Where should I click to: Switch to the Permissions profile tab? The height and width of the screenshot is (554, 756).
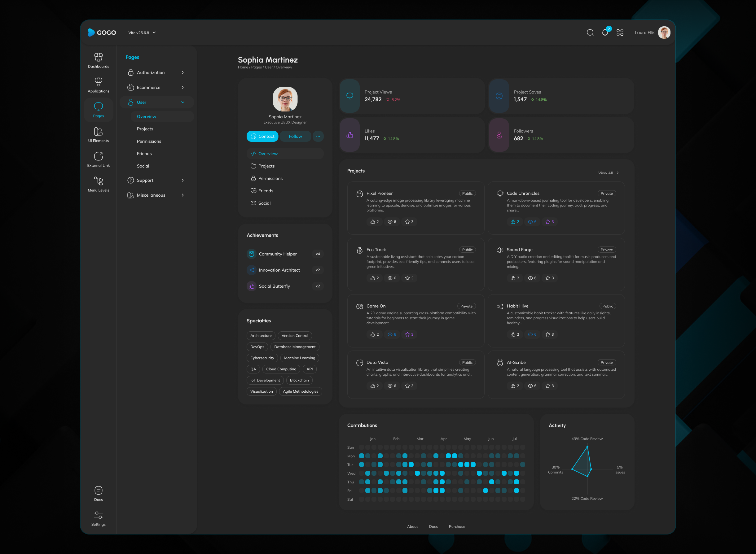[x=270, y=178]
